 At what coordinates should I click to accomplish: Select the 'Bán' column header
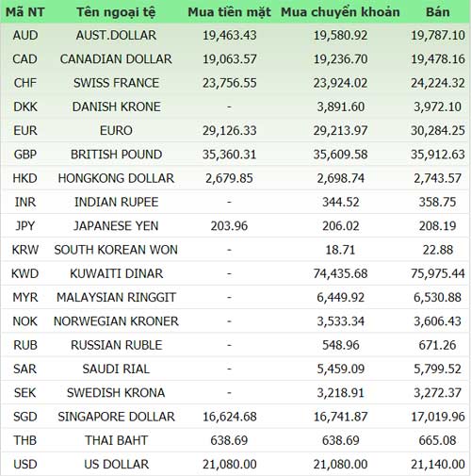438,12
